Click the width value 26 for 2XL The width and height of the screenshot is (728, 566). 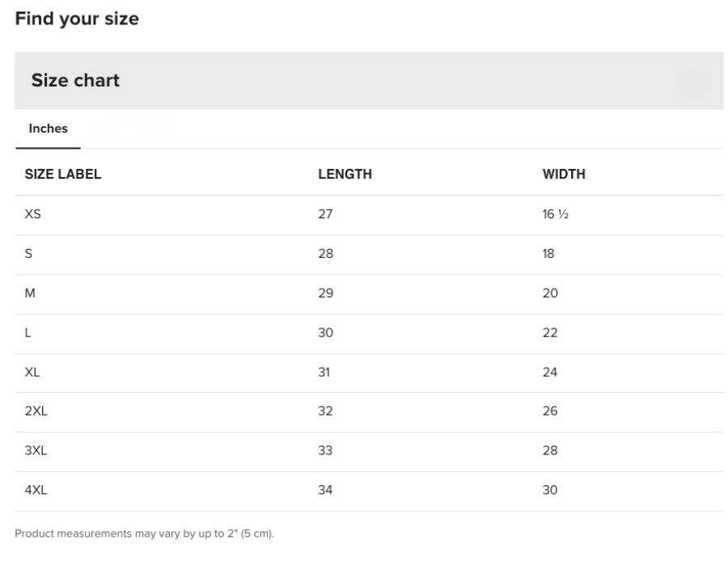coord(550,411)
